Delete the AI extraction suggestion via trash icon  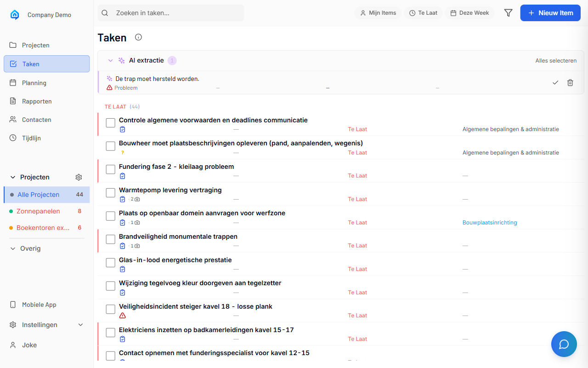(x=570, y=82)
